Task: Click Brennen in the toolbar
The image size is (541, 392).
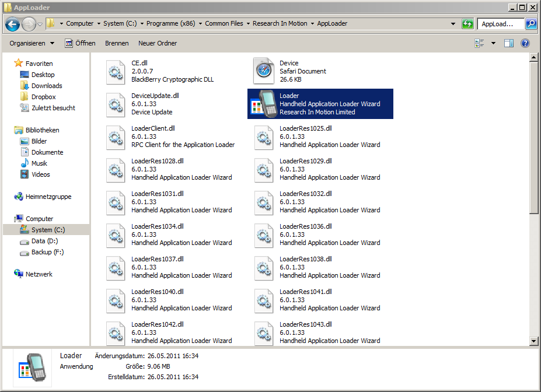Action: 117,43
